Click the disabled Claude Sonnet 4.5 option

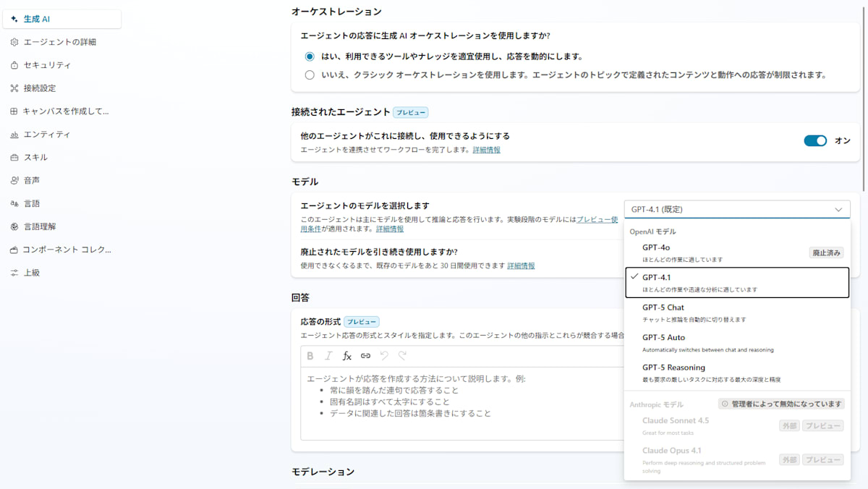pyautogui.click(x=737, y=426)
